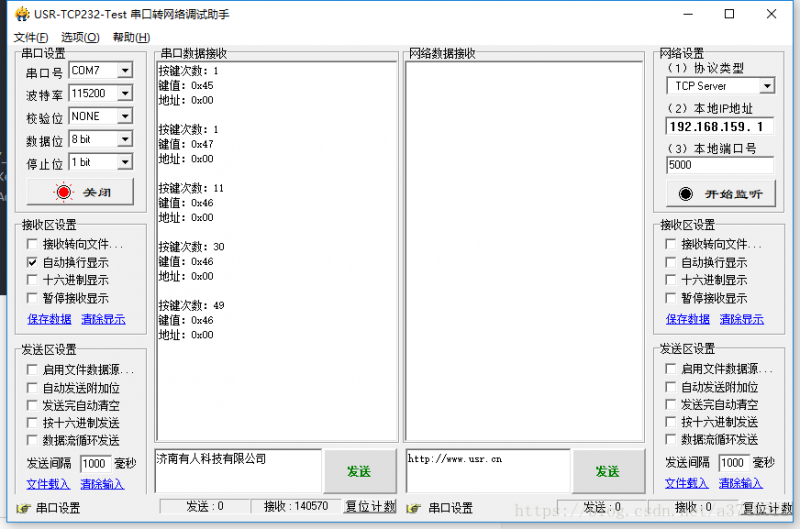Viewport: 800px width, 529px height.
Task: Click the network send box with http://www.usr.cn
Action: pos(488,471)
